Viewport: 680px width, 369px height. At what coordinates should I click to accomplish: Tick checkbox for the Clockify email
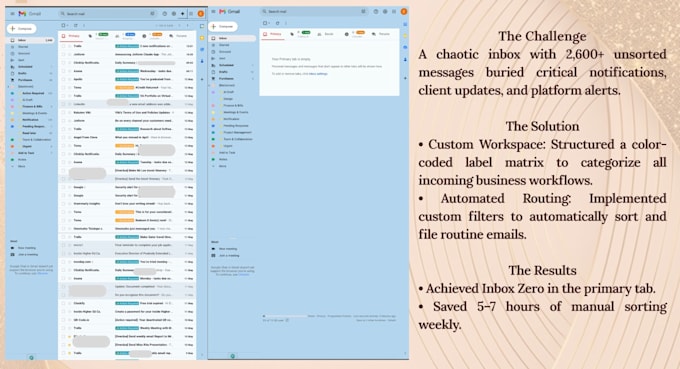pyautogui.click(x=64, y=303)
